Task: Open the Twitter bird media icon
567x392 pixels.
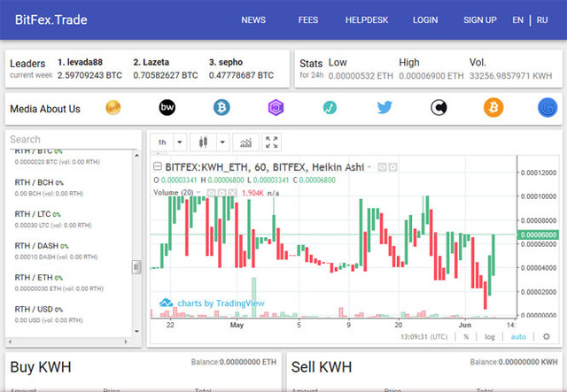Action: pos(384,107)
